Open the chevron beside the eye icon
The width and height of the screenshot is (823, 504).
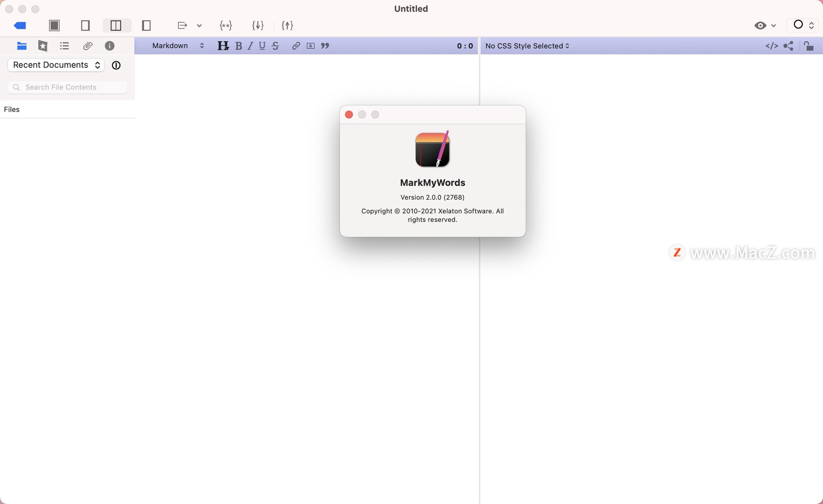774,26
